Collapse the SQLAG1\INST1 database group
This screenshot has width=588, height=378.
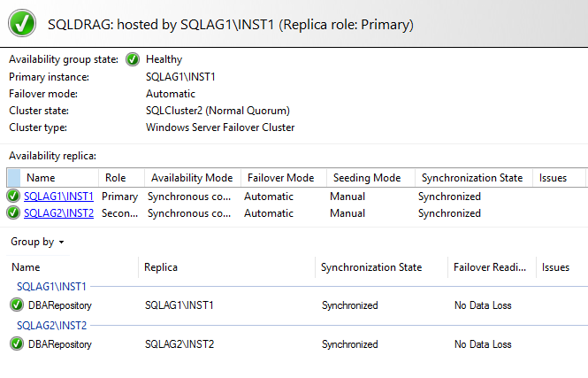51,287
